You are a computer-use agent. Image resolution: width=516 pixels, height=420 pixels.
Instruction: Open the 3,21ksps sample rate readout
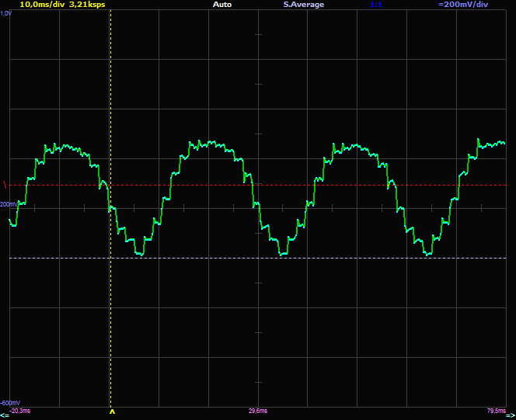click(87, 5)
